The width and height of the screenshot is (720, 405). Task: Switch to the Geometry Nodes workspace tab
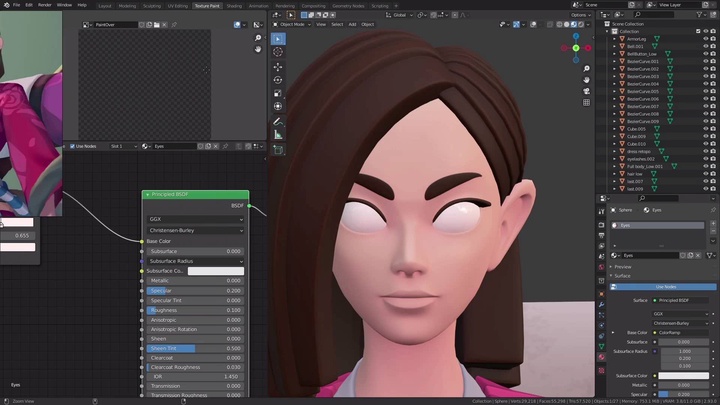(348, 6)
